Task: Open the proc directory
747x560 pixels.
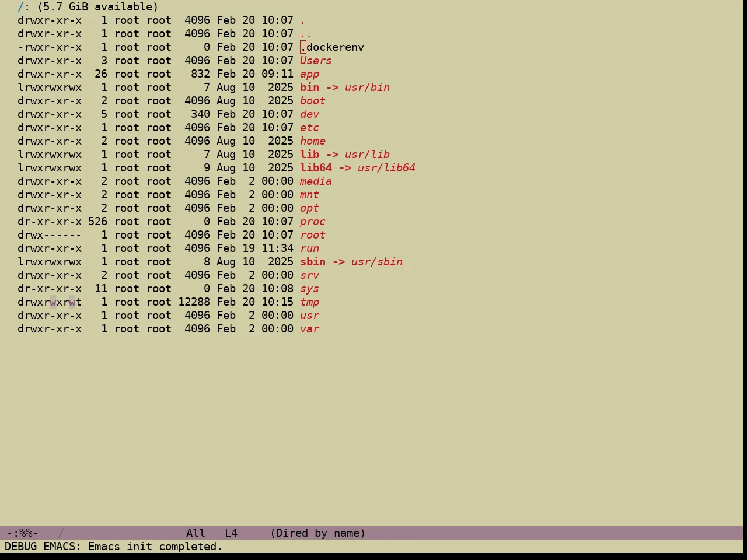Action: click(x=313, y=222)
